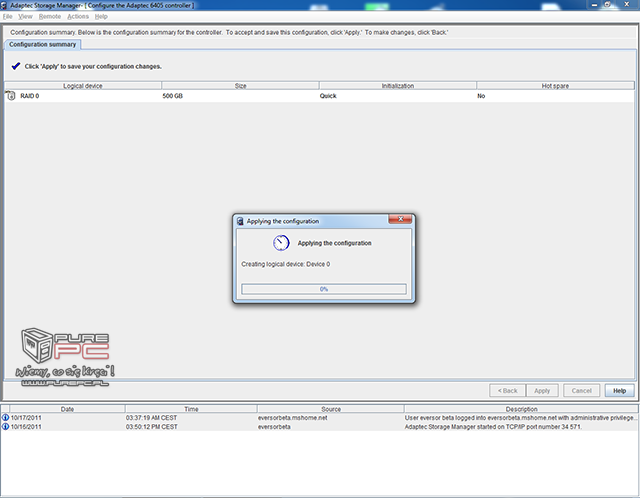Click the RAID 0 logical device icon

[10, 96]
